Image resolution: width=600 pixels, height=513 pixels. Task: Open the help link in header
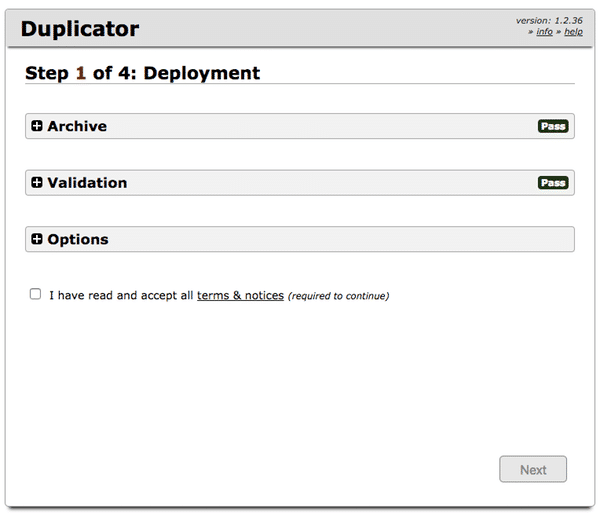[x=573, y=32]
